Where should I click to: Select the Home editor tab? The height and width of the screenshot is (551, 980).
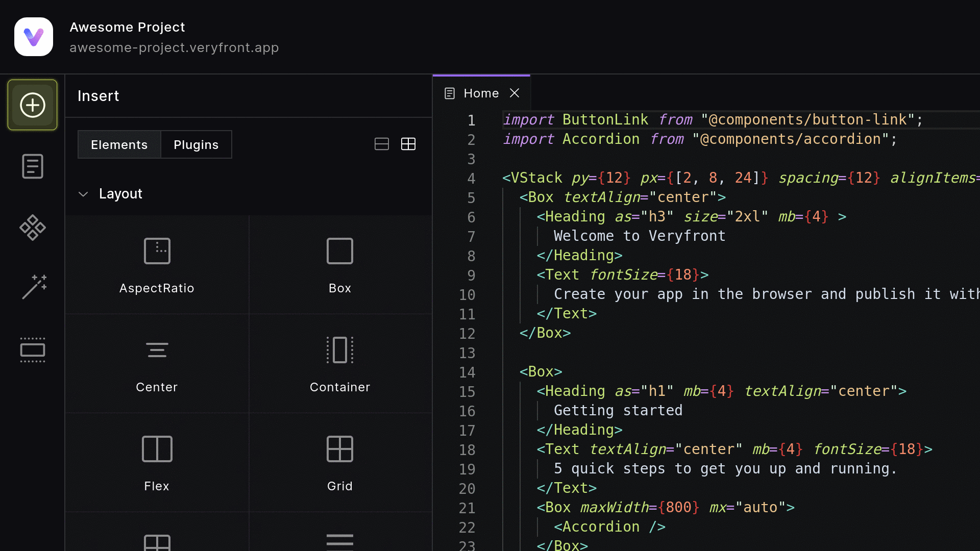click(481, 93)
